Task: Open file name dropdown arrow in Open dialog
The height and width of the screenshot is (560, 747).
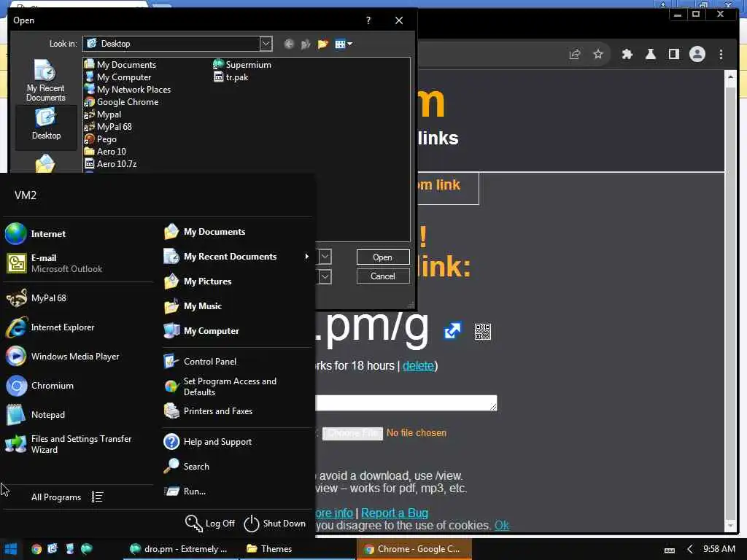Action: [325, 257]
